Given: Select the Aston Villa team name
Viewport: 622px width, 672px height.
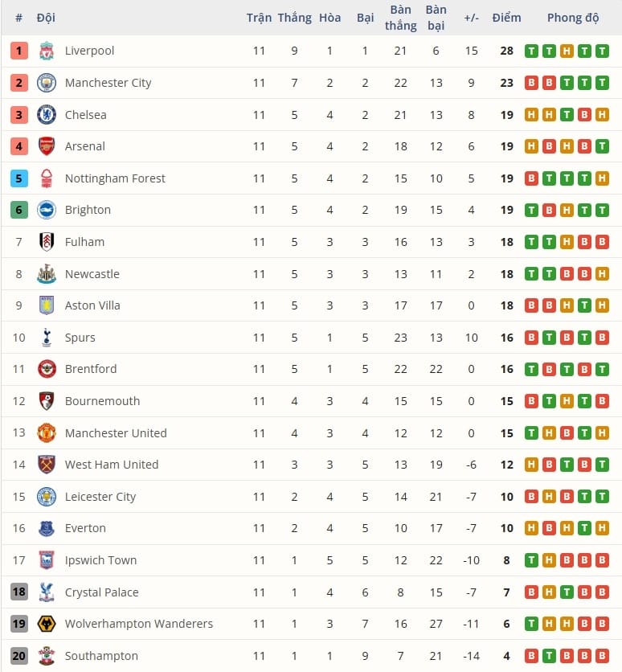Looking at the screenshot, I should tap(92, 305).
